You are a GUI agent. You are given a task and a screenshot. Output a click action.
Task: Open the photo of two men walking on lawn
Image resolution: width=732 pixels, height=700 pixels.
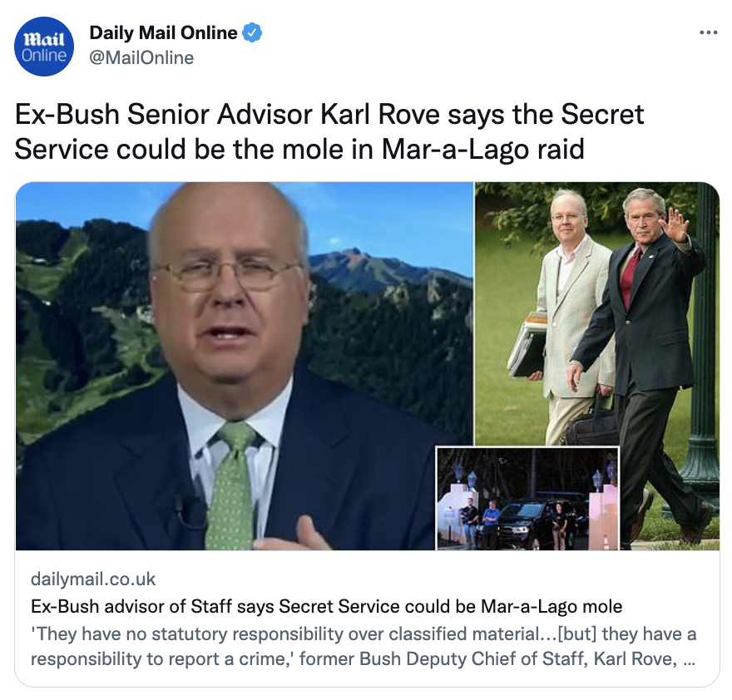tap(597, 313)
